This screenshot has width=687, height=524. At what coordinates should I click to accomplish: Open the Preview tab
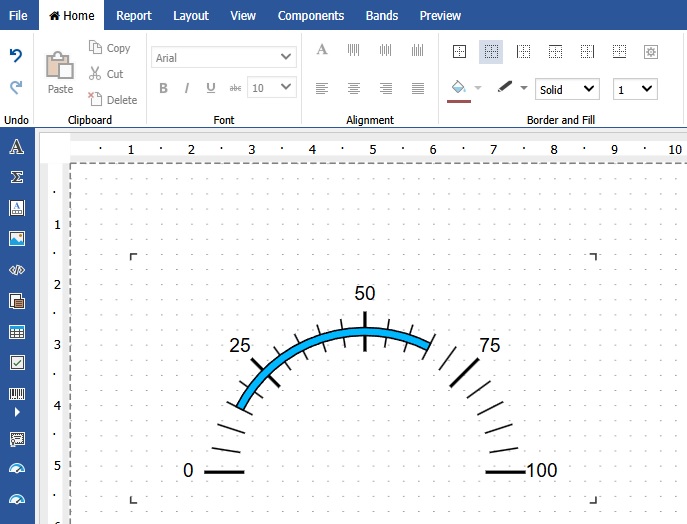[x=440, y=15]
